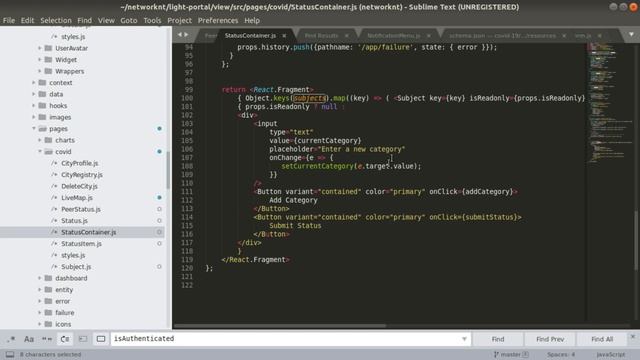Collapse the covid folder
This screenshot has width=640, height=360.
[x=40, y=151]
